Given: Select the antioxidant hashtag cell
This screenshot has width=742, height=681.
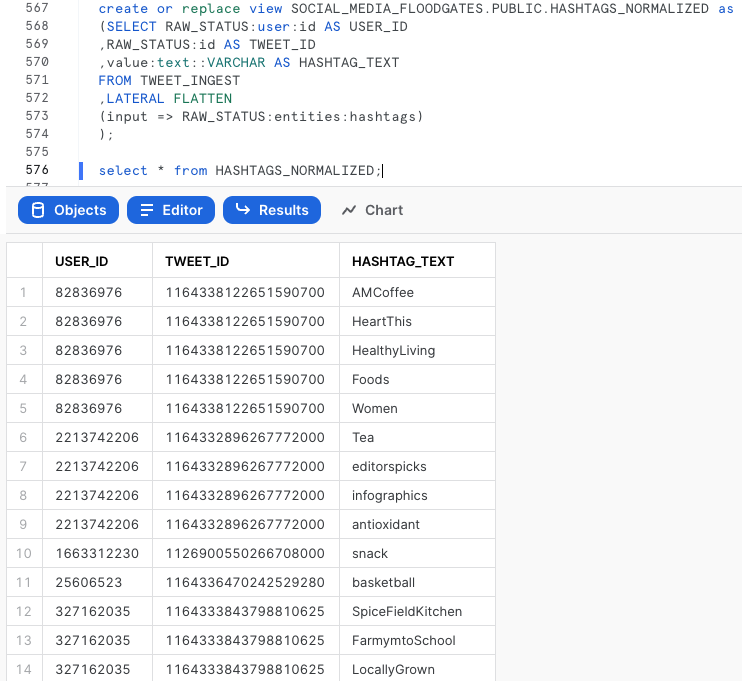Looking at the screenshot, I should point(417,524).
